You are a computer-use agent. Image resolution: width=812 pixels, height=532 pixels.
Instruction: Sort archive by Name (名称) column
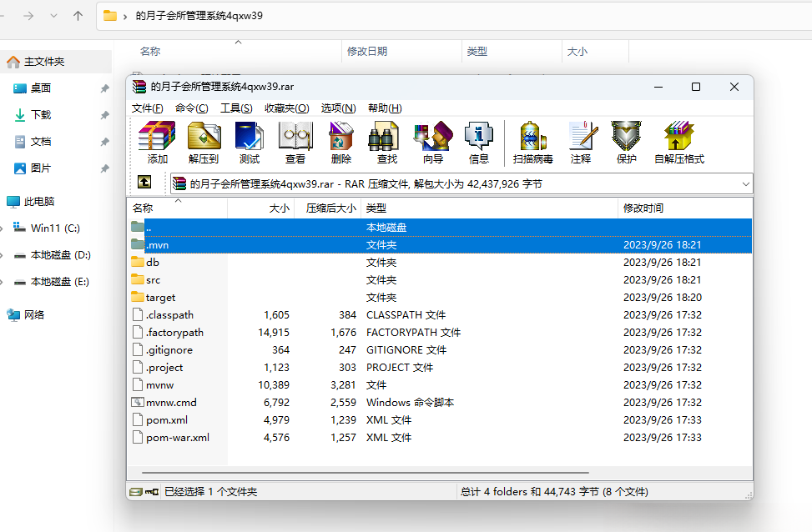177,208
